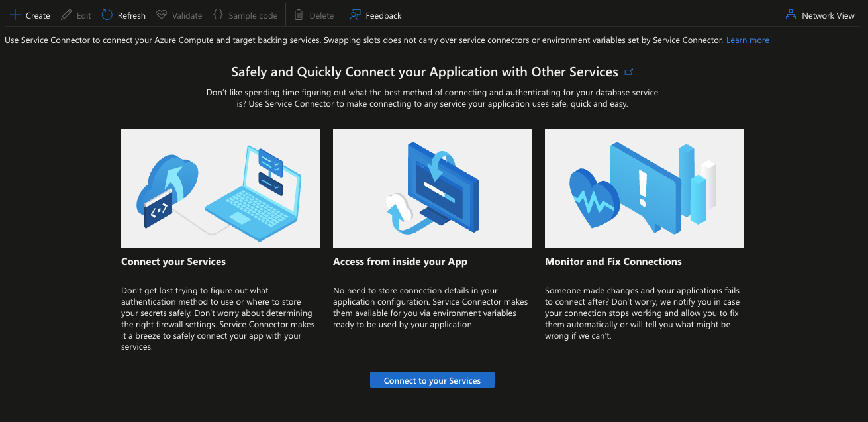Click the Create plus icon
The width and height of the screenshot is (868, 422).
pos(15,15)
